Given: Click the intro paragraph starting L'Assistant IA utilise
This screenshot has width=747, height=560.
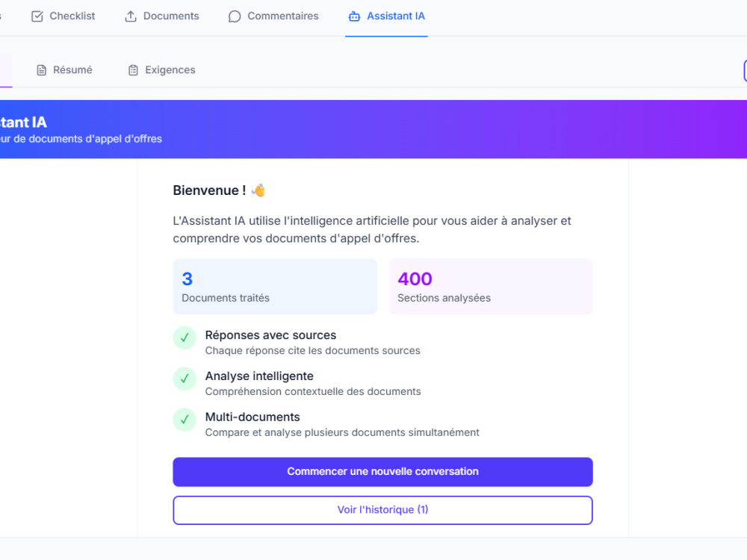Looking at the screenshot, I should (371, 229).
